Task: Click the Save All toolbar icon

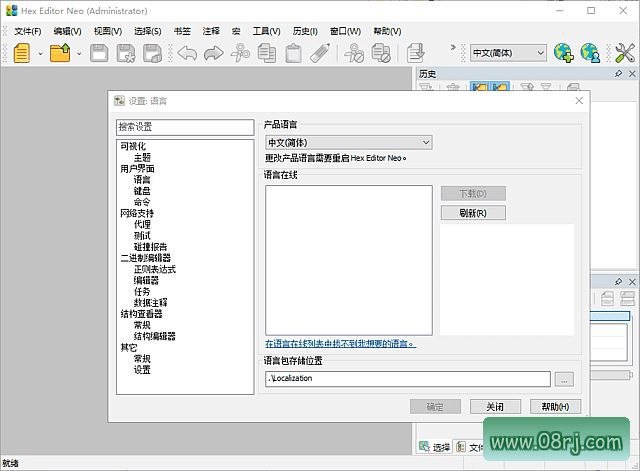Action: click(153, 53)
